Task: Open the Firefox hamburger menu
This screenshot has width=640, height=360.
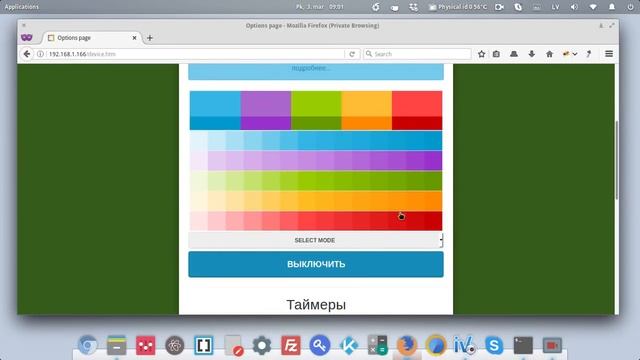Action: click(x=609, y=54)
